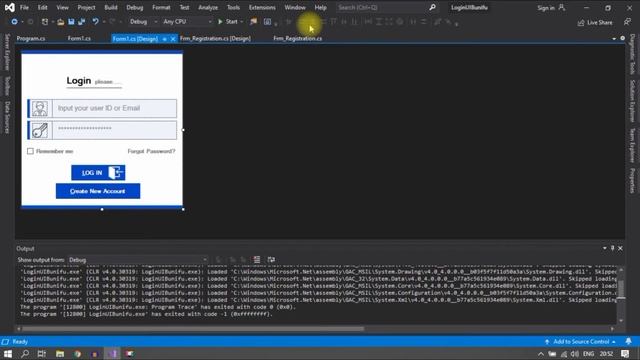Open the Output window position dropdown arrow

pyautogui.click(x=604, y=248)
